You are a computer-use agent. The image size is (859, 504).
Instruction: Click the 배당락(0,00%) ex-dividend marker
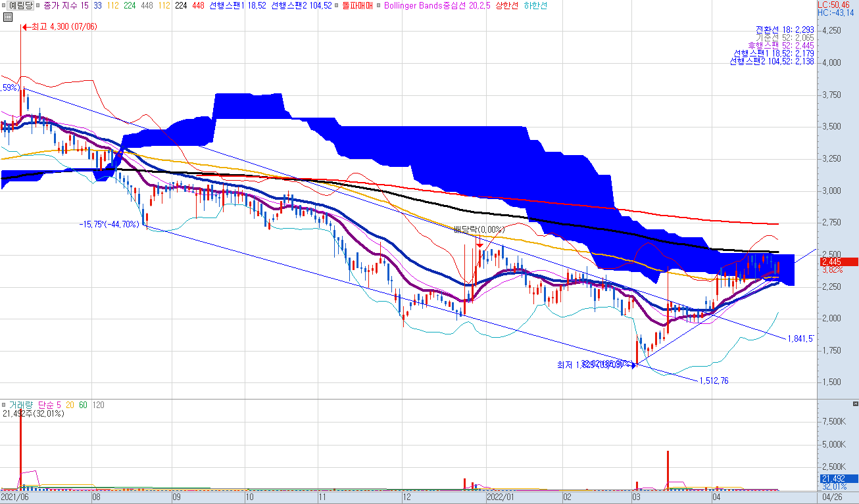tap(479, 229)
